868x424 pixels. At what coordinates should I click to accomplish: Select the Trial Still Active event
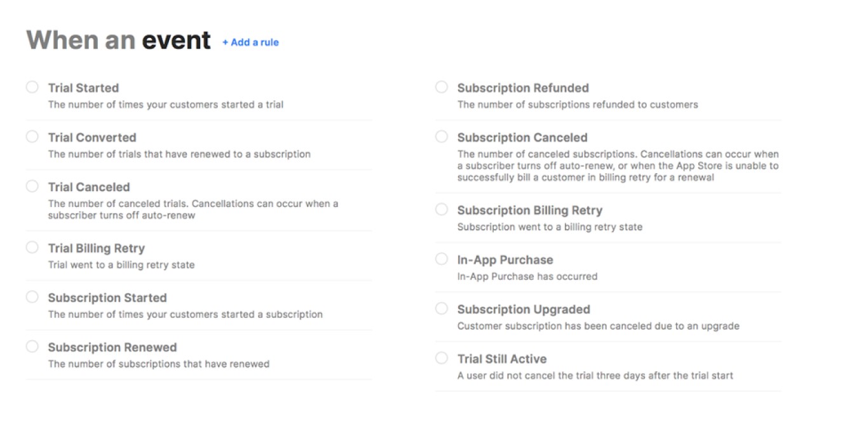coord(442,357)
